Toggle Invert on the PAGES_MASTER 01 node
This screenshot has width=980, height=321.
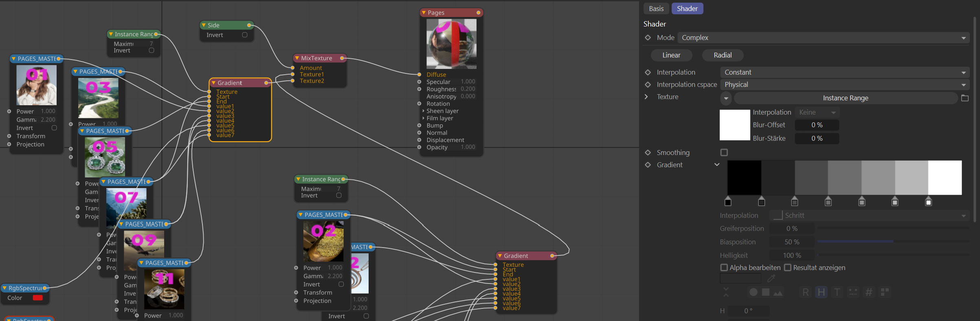(54, 128)
